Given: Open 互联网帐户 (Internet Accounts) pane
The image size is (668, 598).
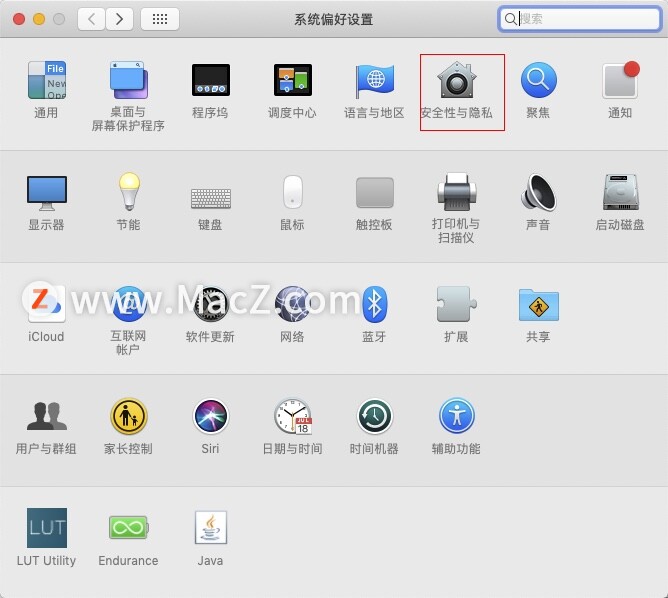Looking at the screenshot, I should click(129, 305).
